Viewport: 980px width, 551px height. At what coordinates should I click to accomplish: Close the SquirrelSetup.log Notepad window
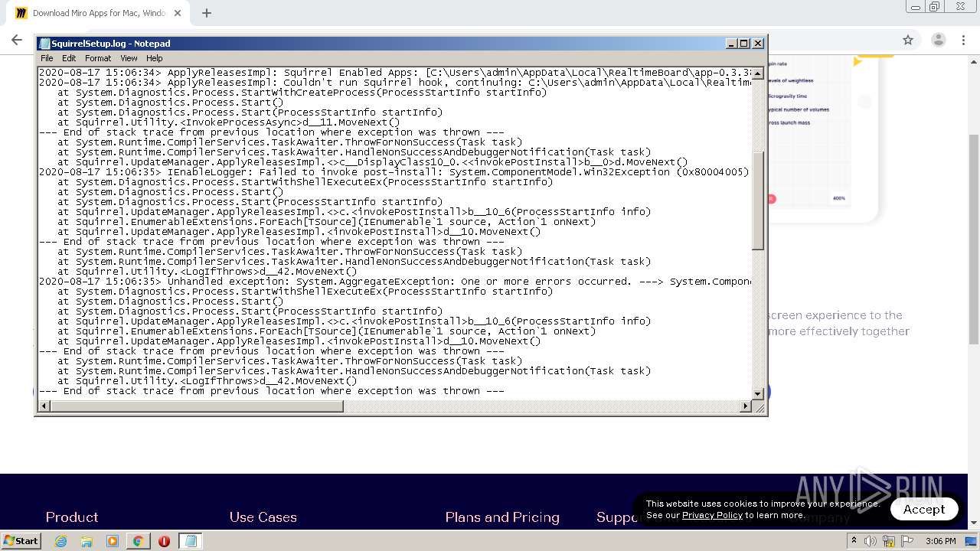pyautogui.click(x=758, y=44)
